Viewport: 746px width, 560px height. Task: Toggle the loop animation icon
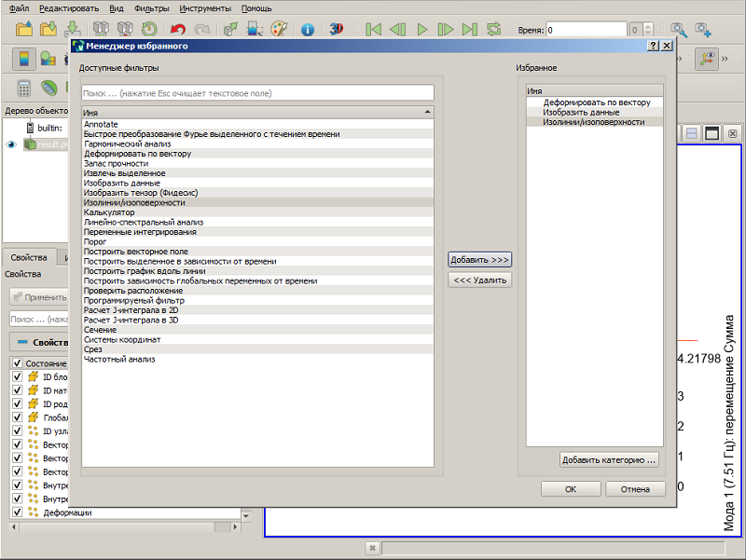(x=494, y=30)
